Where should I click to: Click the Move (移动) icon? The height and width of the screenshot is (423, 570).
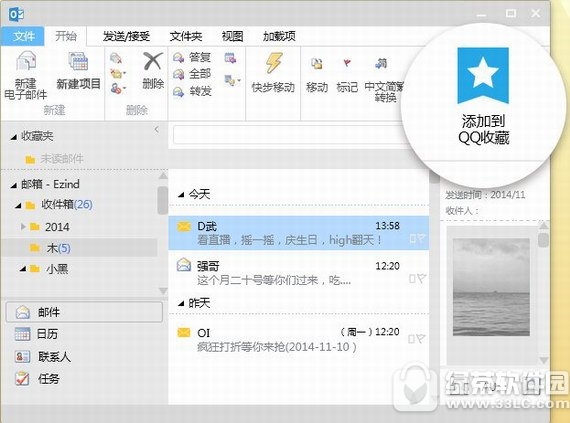pos(317,64)
